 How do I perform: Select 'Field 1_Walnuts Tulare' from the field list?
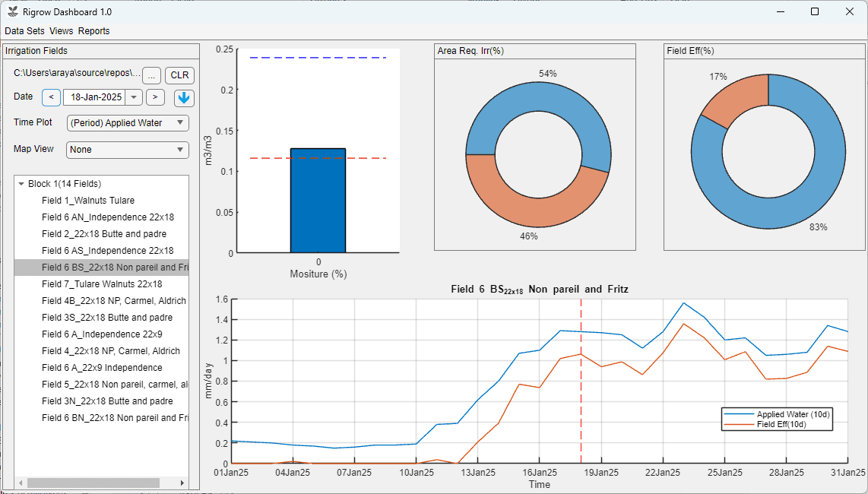coord(87,200)
